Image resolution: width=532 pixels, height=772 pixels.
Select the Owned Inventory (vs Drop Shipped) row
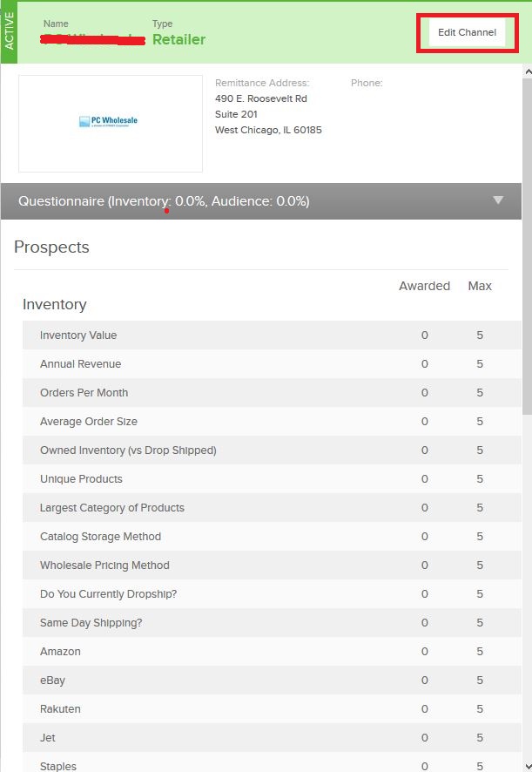click(x=272, y=450)
